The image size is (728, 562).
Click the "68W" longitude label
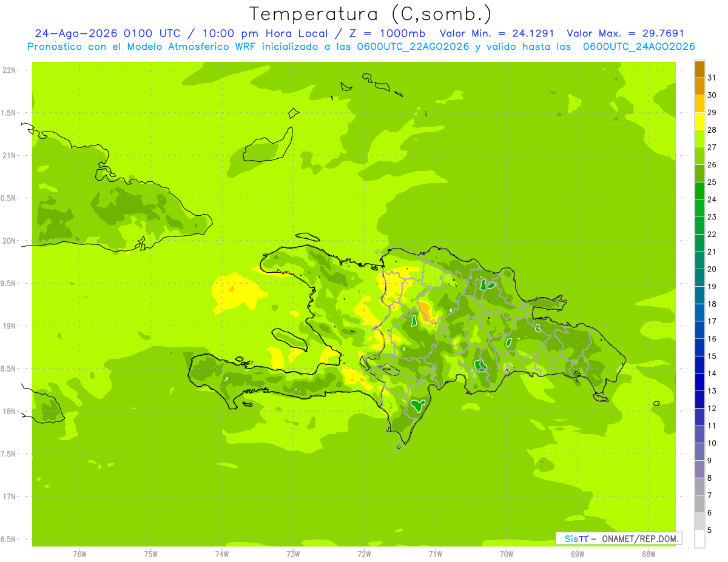point(649,554)
